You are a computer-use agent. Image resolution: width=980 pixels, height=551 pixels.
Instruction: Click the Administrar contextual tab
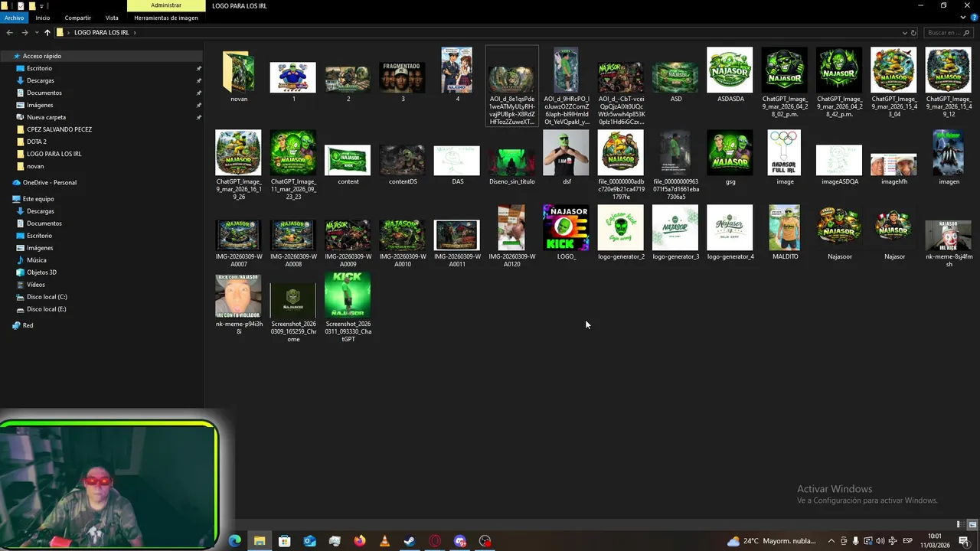click(x=166, y=5)
